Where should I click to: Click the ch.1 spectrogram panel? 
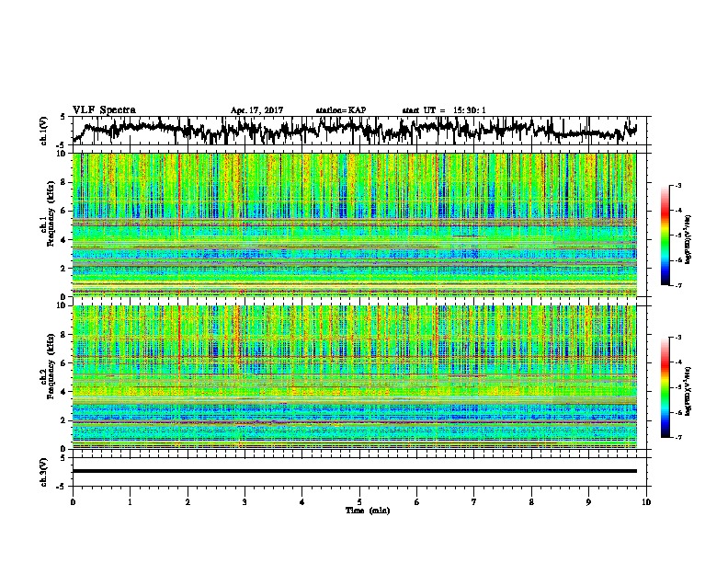click(355, 224)
